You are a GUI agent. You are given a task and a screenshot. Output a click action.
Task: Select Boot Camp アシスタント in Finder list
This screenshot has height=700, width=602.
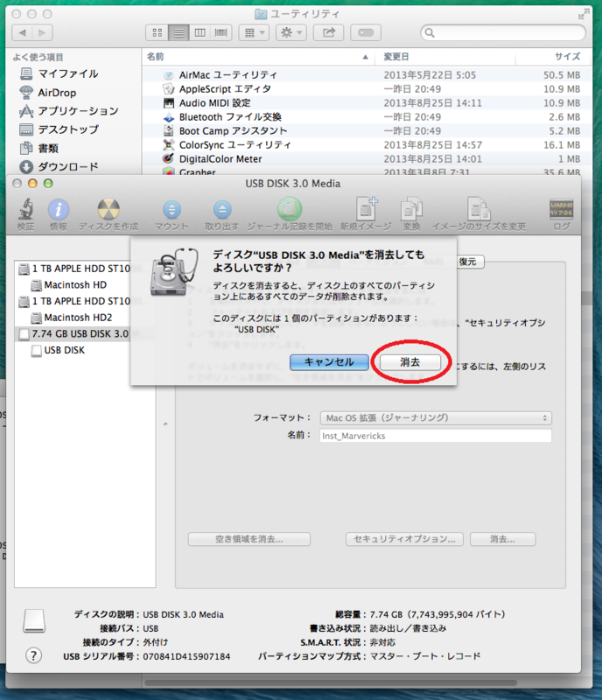pyautogui.click(x=367, y=130)
